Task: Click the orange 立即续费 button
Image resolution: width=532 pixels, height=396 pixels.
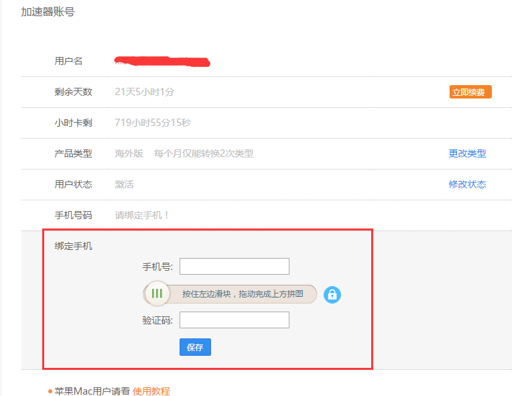Action: [x=470, y=92]
